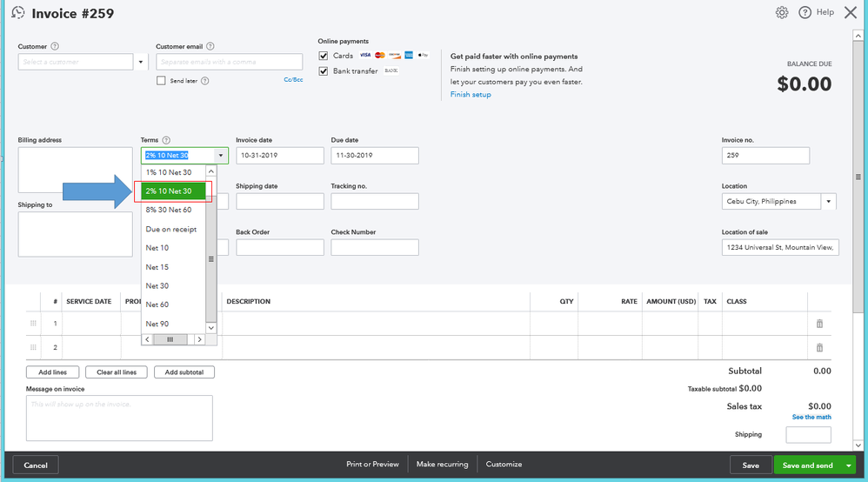Image resolution: width=868 pixels, height=482 pixels.
Task: Delete line 1 with trash icon
Action: tap(820, 324)
